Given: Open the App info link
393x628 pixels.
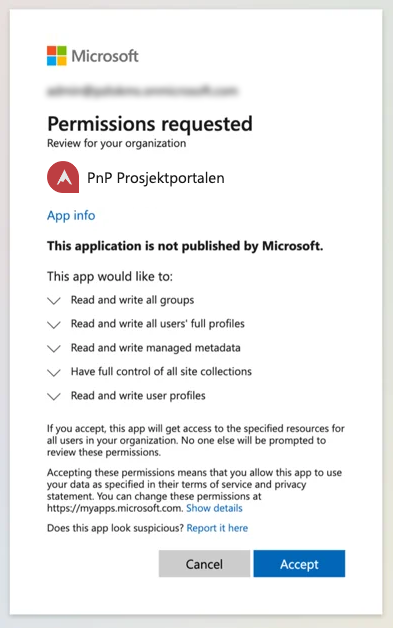Looking at the screenshot, I should [71, 215].
